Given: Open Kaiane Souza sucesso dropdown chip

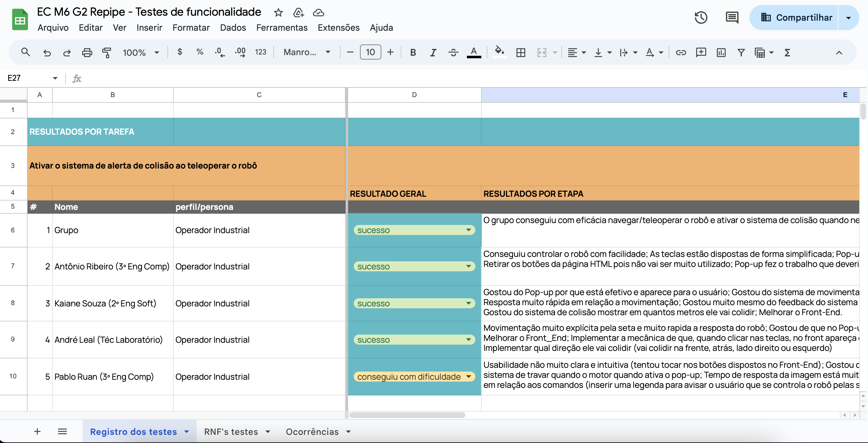Looking at the screenshot, I should coord(414,303).
